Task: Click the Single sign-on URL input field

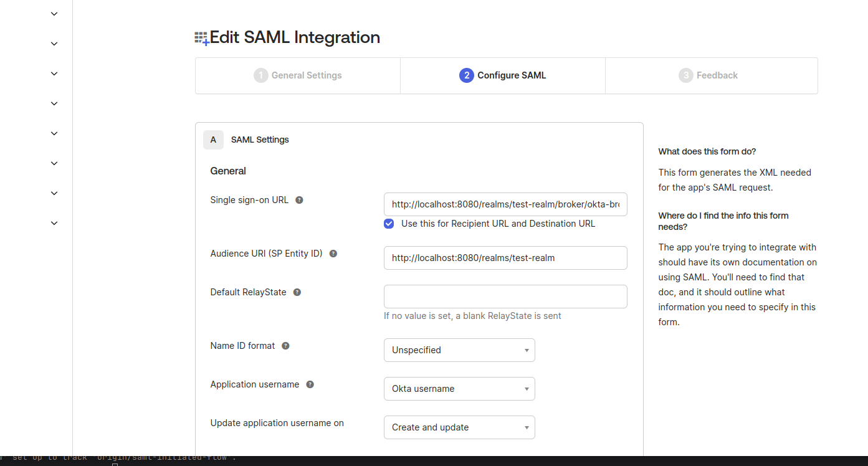Action: point(505,204)
